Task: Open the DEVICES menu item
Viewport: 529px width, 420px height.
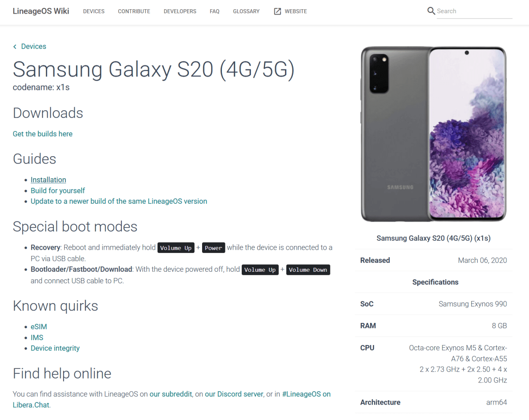Action: pyautogui.click(x=94, y=11)
